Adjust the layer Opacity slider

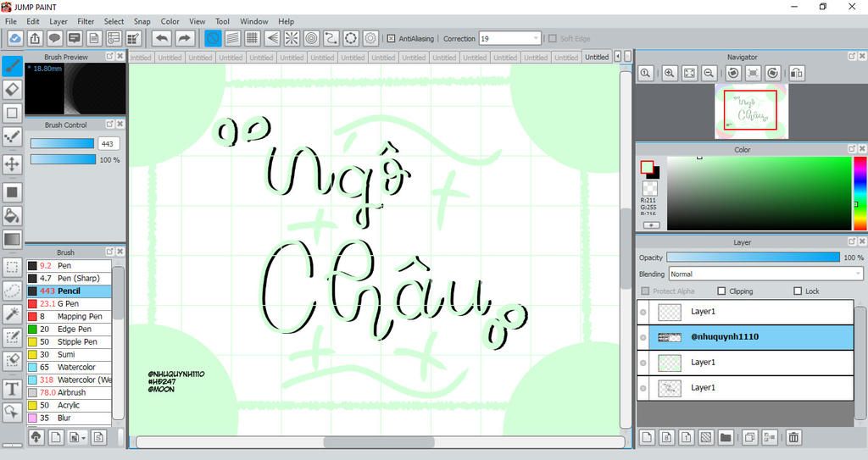(753, 258)
